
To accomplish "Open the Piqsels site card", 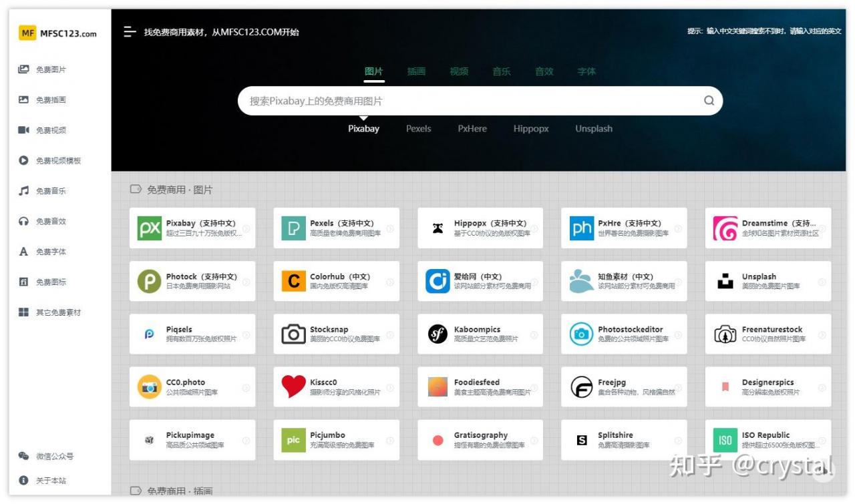I will coord(192,334).
